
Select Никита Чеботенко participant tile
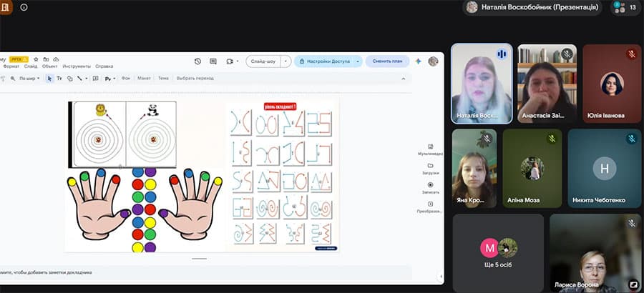click(605, 168)
